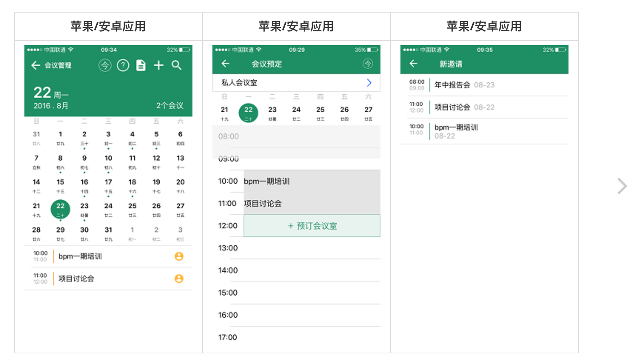Tap the 13:00 time slot
The image size is (644, 363).
[296, 248]
